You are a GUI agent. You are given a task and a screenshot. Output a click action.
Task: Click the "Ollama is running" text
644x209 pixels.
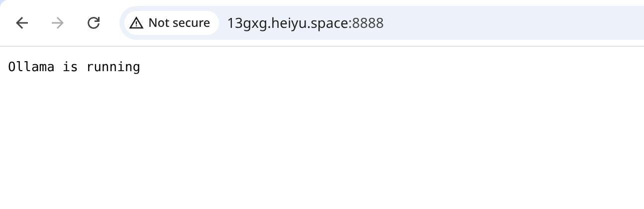pyautogui.click(x=74, y=67)
